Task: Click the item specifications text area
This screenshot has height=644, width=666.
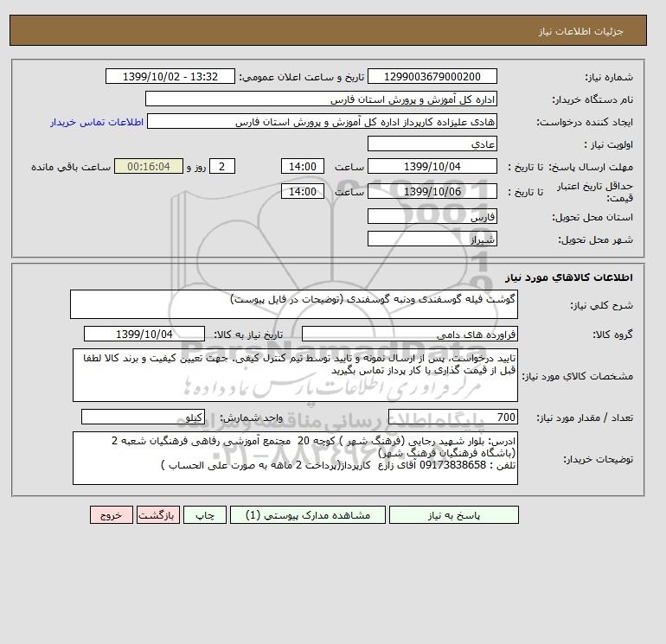Action: point(295,375)
